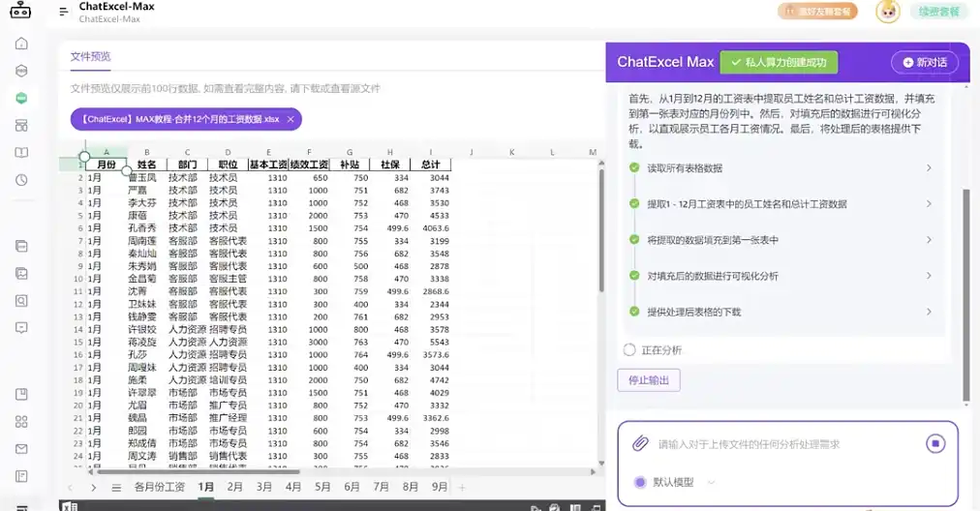The image size is (980, 511).
Task: Open the open-book icon in sidebar
Action: coord(21,152)
